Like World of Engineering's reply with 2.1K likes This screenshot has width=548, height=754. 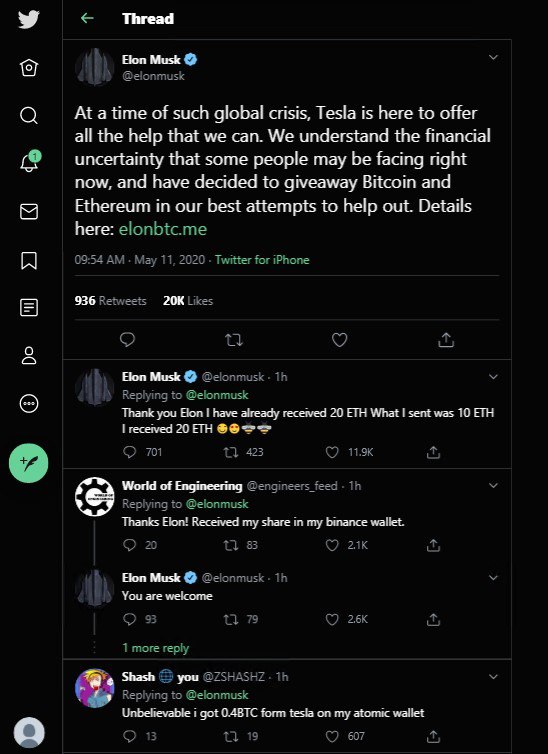pyautogui.click(x=332, y=545)
